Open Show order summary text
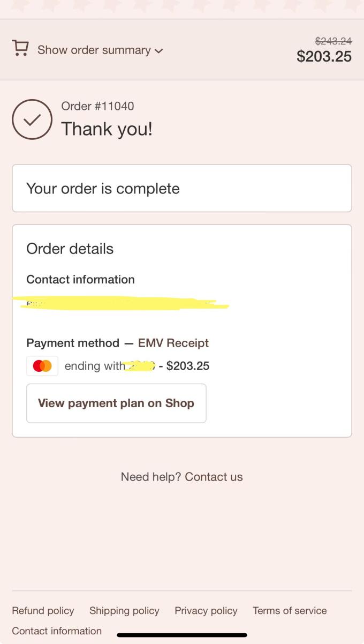Viewport: 364px width, 644px height. (94, 50)
